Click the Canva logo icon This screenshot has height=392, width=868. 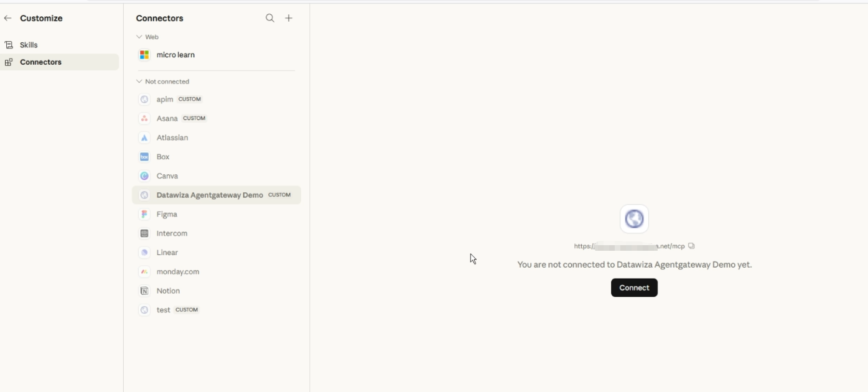pos(144,176)
